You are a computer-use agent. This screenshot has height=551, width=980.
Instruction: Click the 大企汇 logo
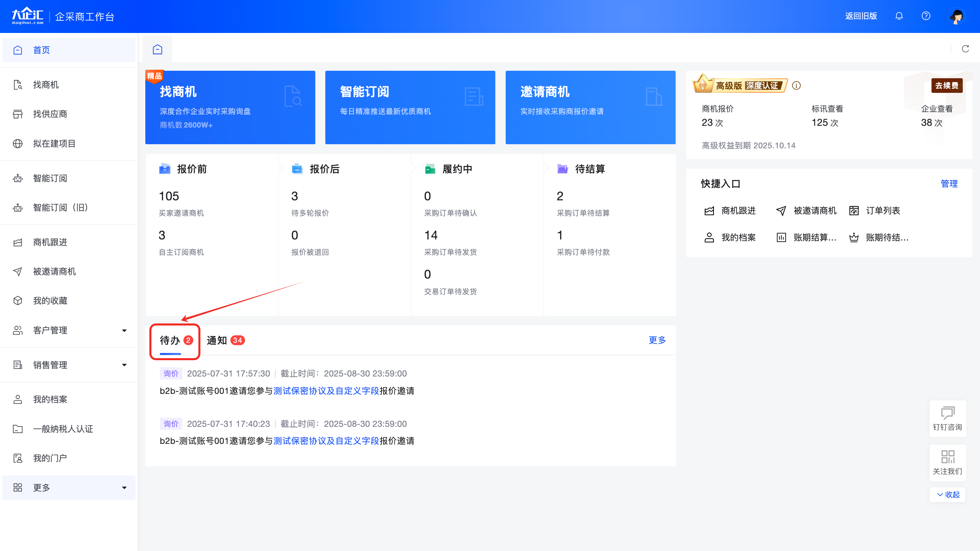pos(27,16)
